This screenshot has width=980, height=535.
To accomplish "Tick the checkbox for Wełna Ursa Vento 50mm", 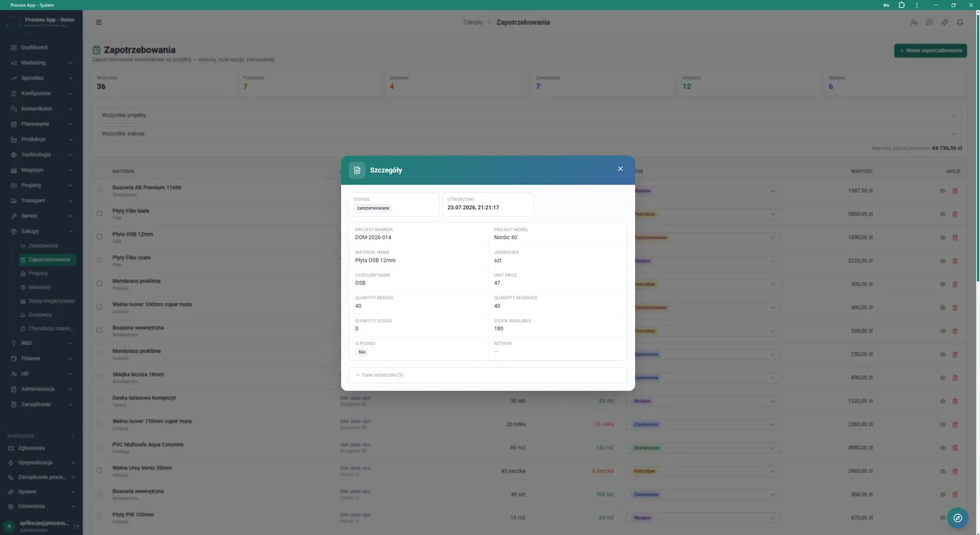I will click(99, 470).
